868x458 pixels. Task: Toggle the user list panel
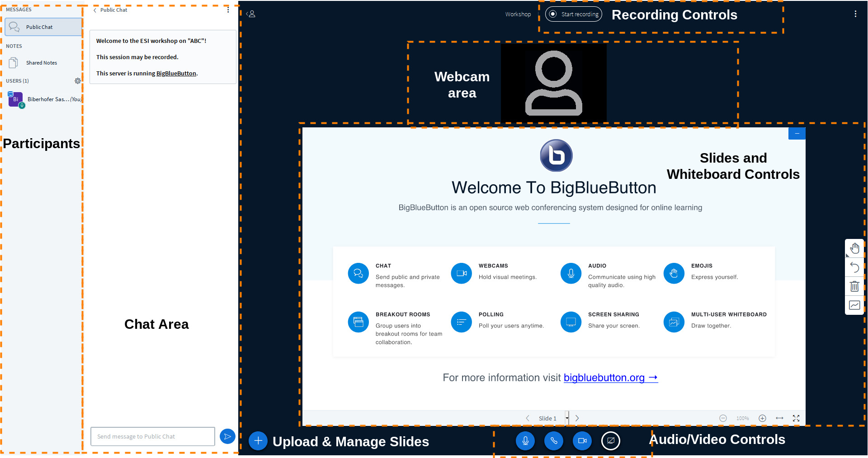pos(251,14)
